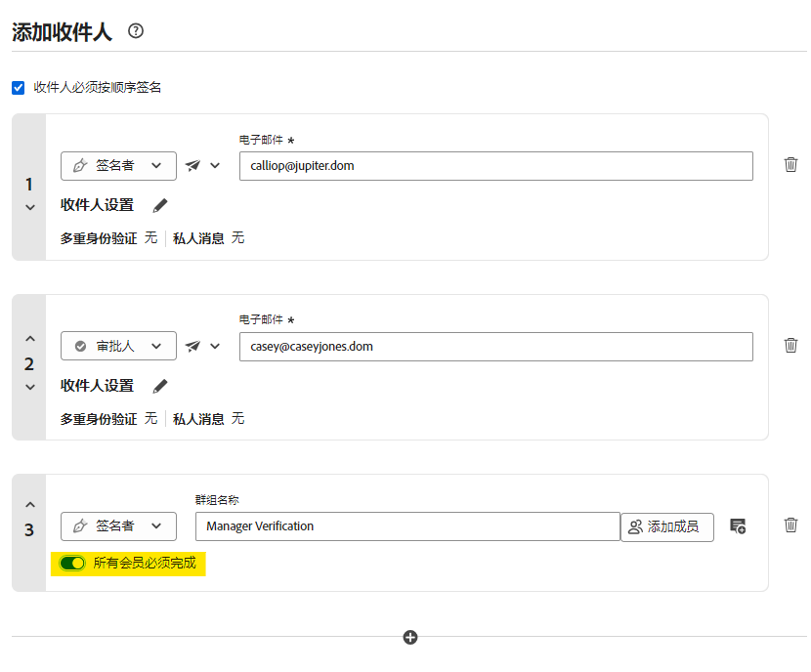Remove the Manager Verification group via trash icon
811x672 pixels.
click(790, 525)
